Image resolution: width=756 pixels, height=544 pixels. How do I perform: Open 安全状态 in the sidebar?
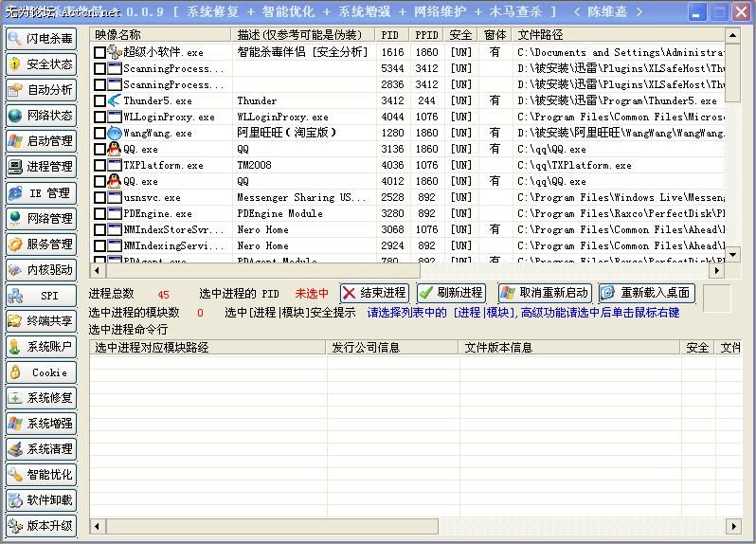pos(42,64)
